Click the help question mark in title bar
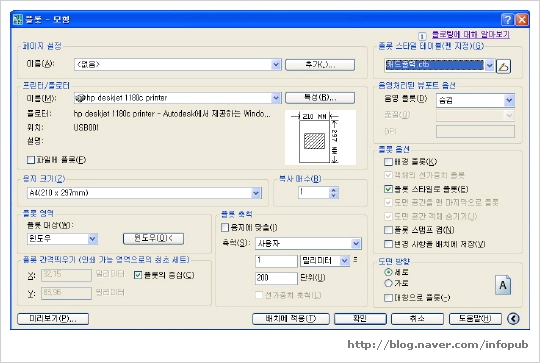540x363 pixels. click(508, 20)
